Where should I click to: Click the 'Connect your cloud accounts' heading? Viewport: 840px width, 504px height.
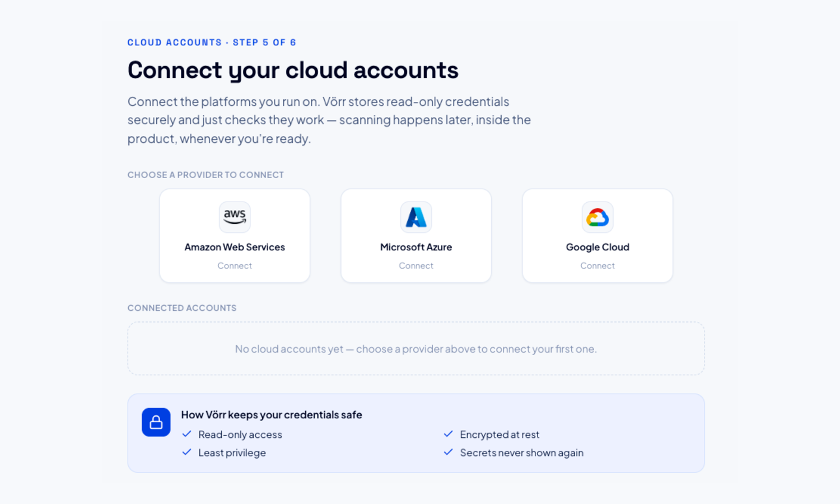coord(293,71)
